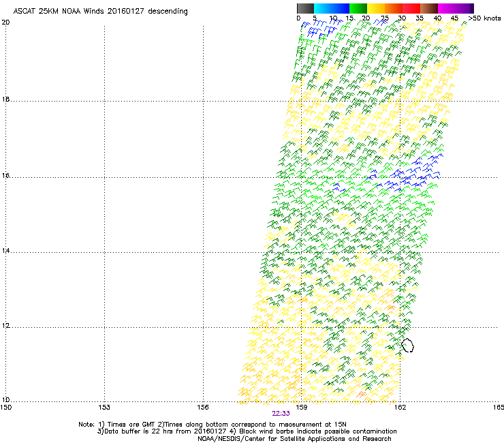The height and width of the screenshot is (443, 504).
Task: Click the plot title 'ASCAT 25KM NOAA Winds 20160127 descending'
Action: tap(100, 11)
